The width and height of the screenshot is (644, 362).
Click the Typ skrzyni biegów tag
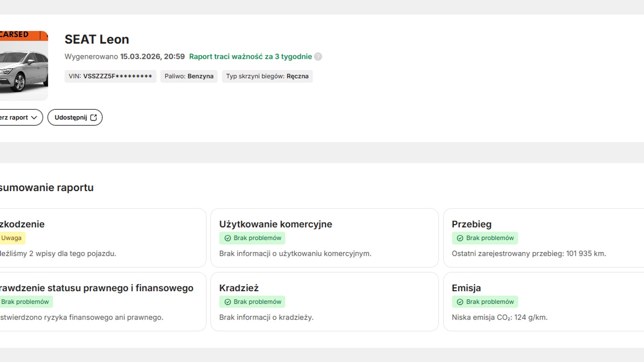(x=267, y=76)
